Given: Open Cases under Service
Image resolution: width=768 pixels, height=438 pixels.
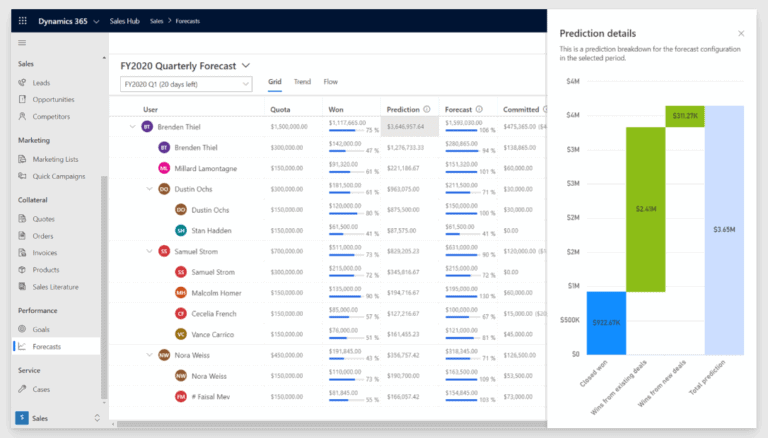Looking at the screenshot, I should 41,389.
